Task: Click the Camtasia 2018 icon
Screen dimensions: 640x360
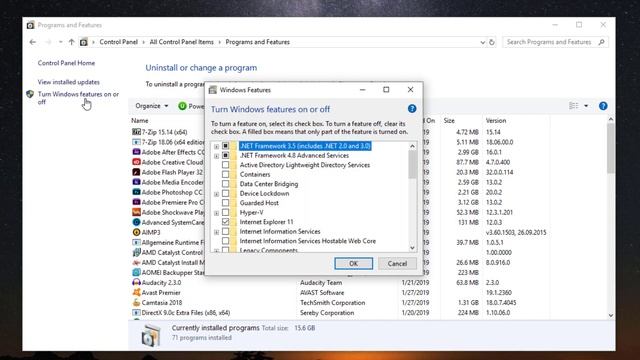Action: pyautogui.click(x=136, y=302)
